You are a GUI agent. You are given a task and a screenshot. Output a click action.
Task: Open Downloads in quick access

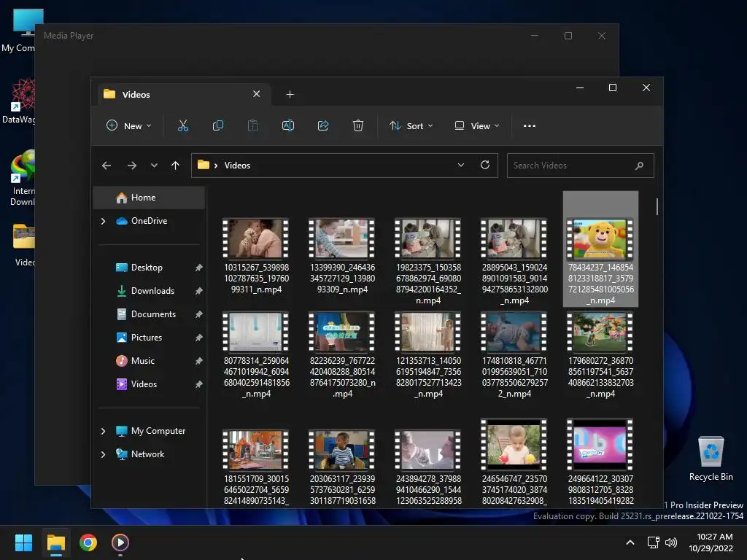point(149,291)
